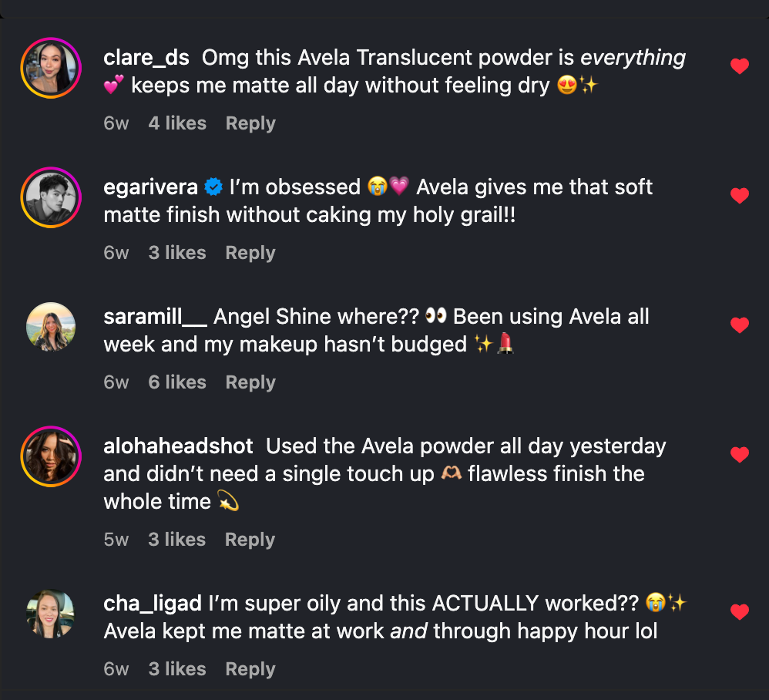Click the username alohaheadshot
This screenshot has width=769, height=700.
click(x=178, y=446)
